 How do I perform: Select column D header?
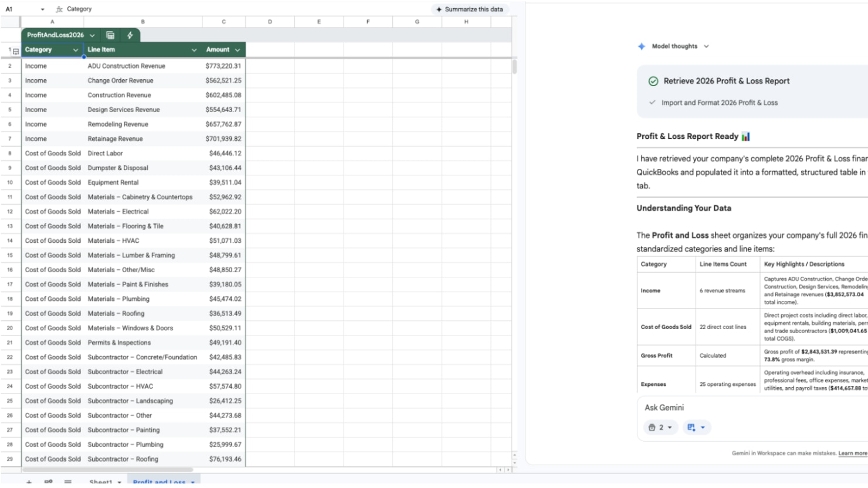coord(270,22)
